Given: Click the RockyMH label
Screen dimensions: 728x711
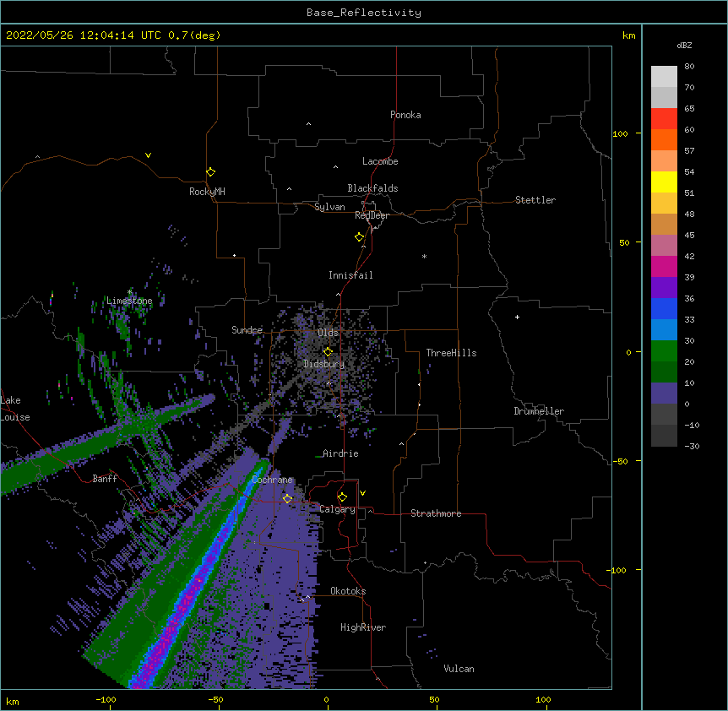Looking at the screenshot, I should coord(207,192).
